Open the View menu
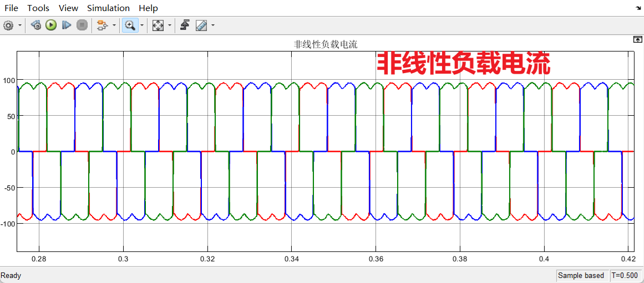This screenshot has height=283, width=644. (68, 8)
